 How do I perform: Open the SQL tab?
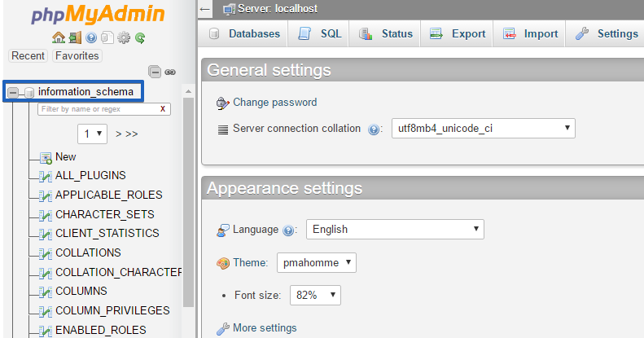tap(319, 33)
